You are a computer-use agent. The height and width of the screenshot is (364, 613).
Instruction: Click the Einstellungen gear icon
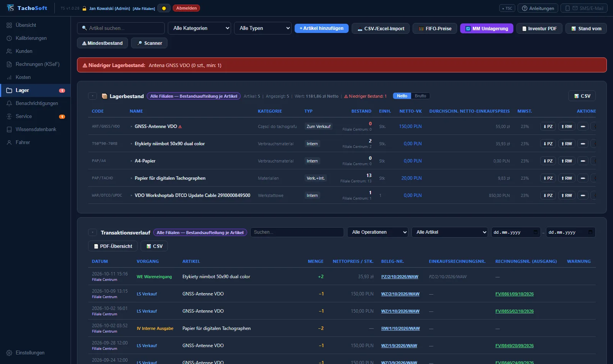click(9, 353)
